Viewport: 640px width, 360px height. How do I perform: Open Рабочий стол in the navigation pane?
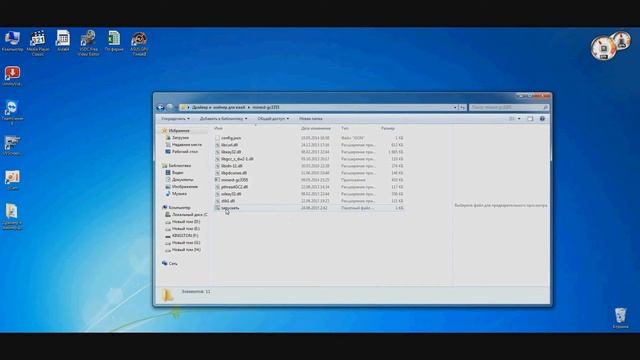point(184,151)
